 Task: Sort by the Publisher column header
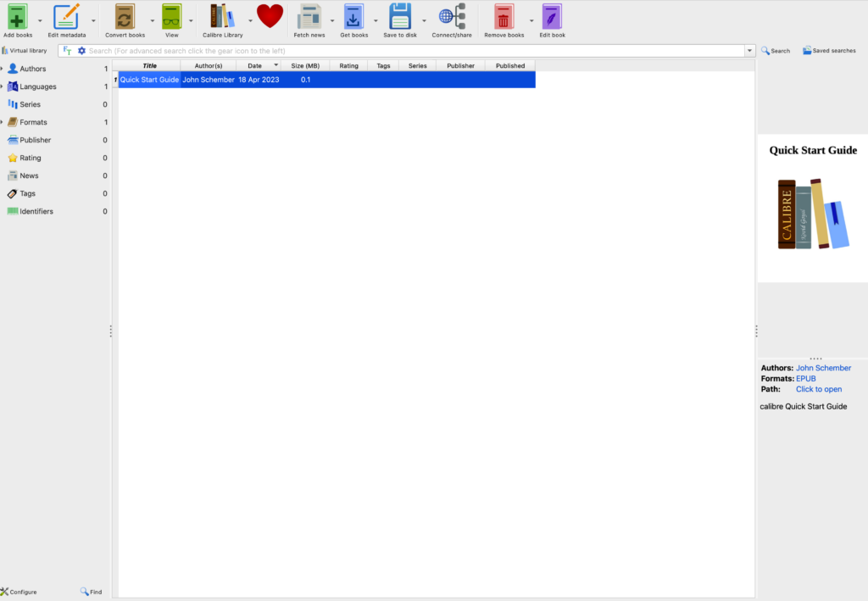(460, 65)
